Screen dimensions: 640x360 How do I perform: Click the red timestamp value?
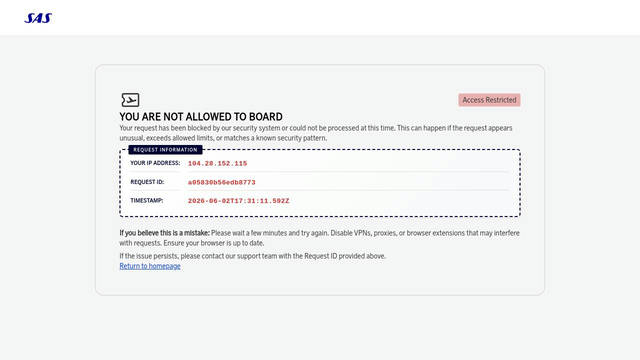point(238,201)
